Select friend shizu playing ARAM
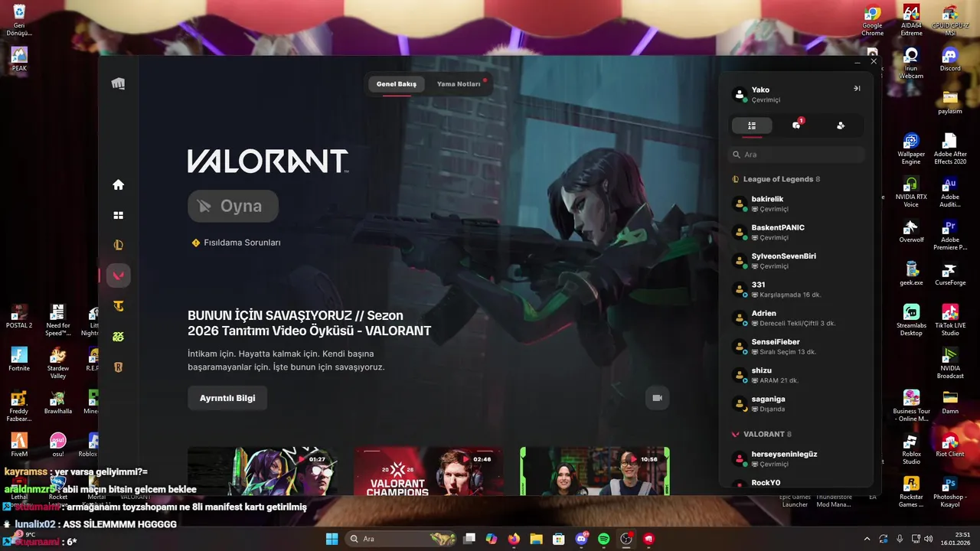 [796, 375]
